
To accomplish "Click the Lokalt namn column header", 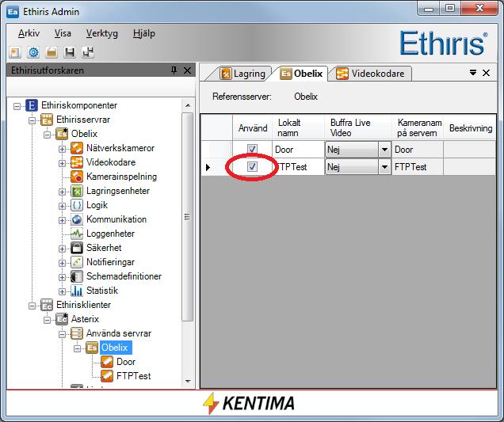I will (x=298, y=127).
